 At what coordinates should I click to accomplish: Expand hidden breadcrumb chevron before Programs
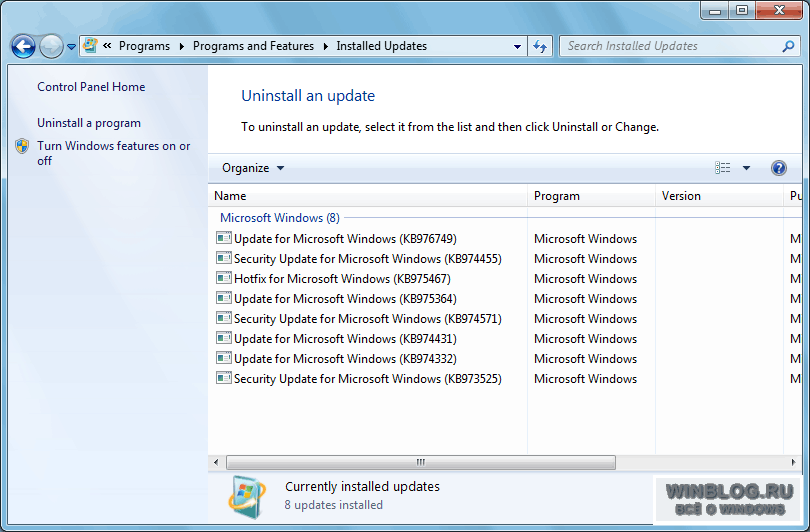[x=107, y=45]
